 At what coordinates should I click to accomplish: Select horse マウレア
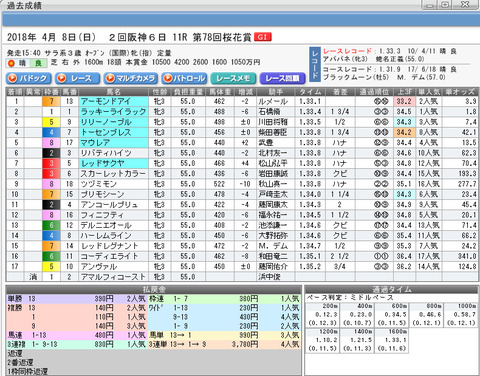[113, 143]
